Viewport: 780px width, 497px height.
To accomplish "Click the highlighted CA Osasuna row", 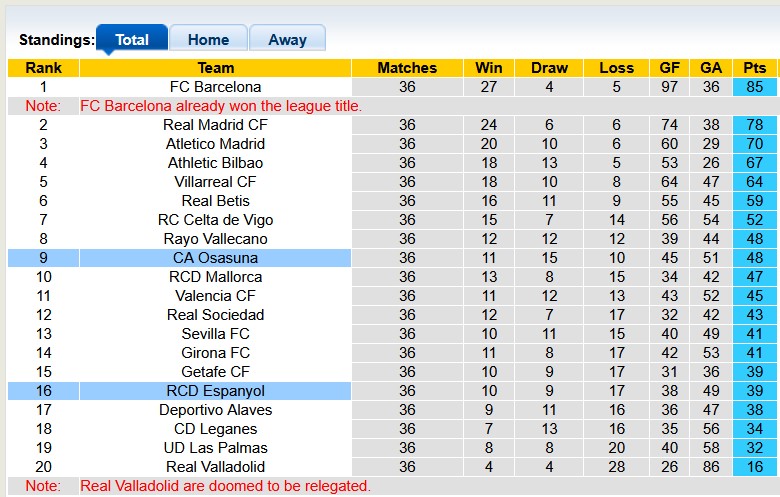I will 215,258.
